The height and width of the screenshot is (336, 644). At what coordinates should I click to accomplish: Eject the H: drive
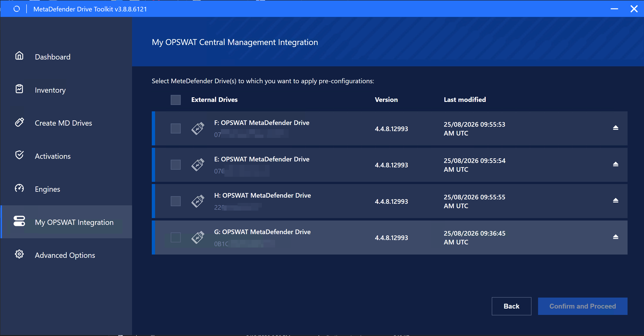tap(615, 201)
